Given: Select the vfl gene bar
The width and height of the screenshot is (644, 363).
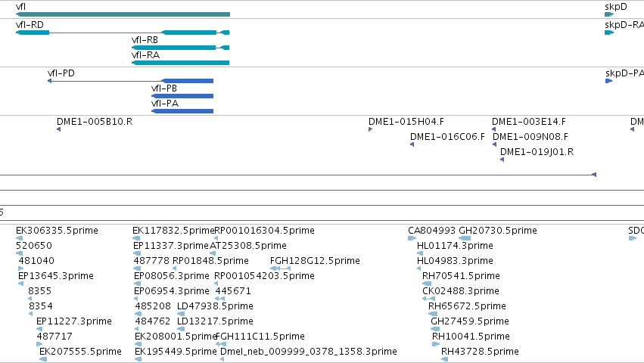Looking at the screenshot, I should coord(123,14).
